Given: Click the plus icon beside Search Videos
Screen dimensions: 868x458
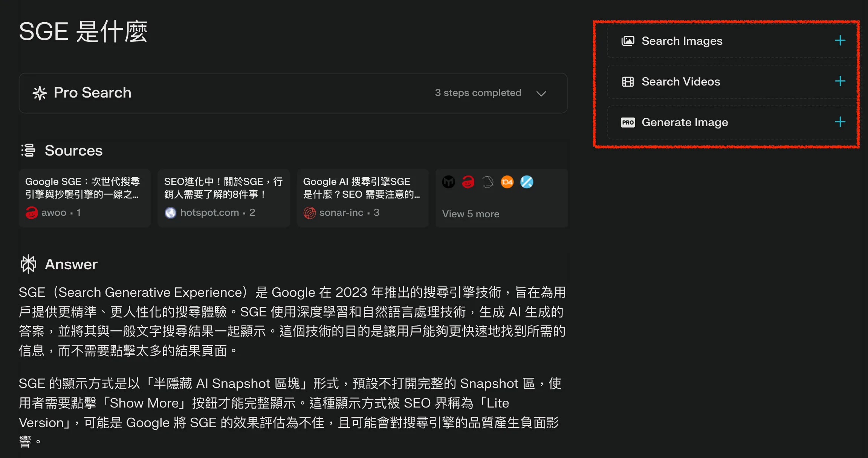Looking at the screenshot, I should point(840,81).
